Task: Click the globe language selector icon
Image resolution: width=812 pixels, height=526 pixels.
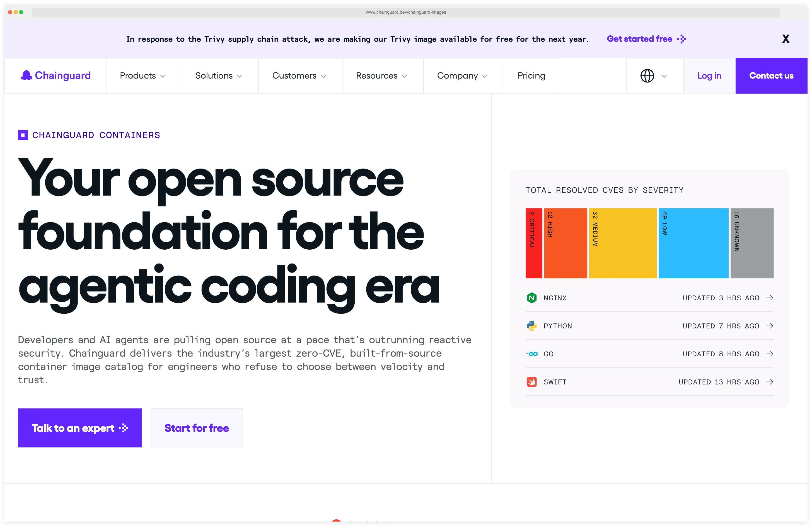Action: (x=647, y=76)
